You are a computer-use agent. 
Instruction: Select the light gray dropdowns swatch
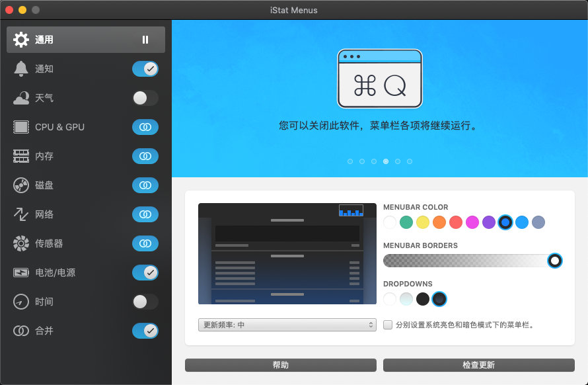(406, 299)
